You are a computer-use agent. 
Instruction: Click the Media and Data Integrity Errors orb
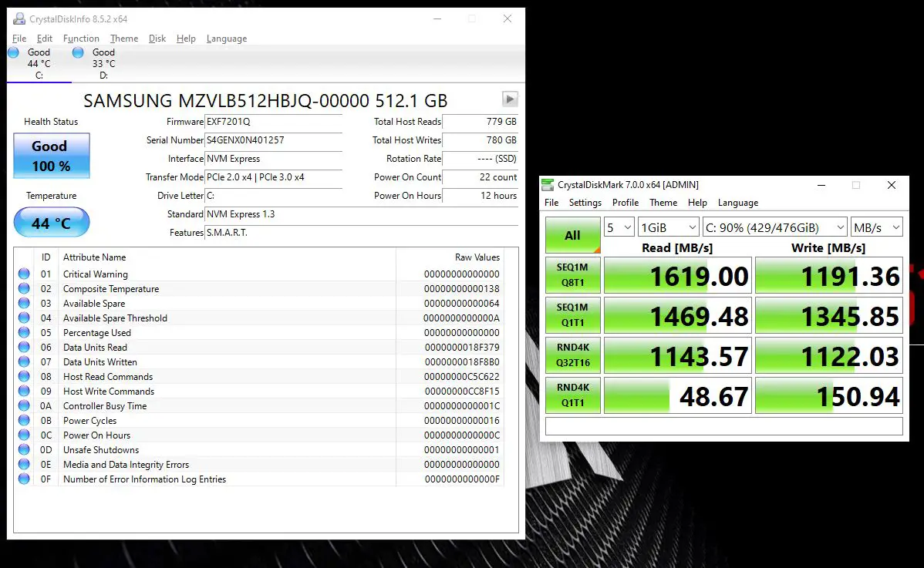tap(24, 465)
